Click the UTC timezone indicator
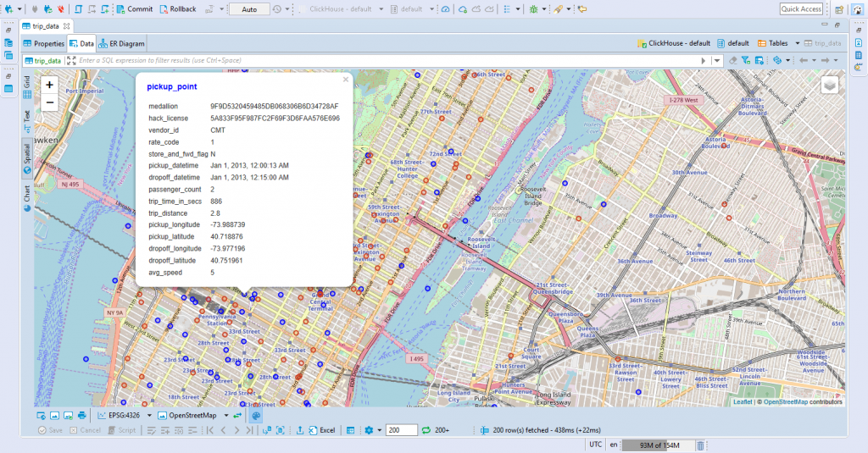This screenshot has height=453, width=868. pos(596,445)
